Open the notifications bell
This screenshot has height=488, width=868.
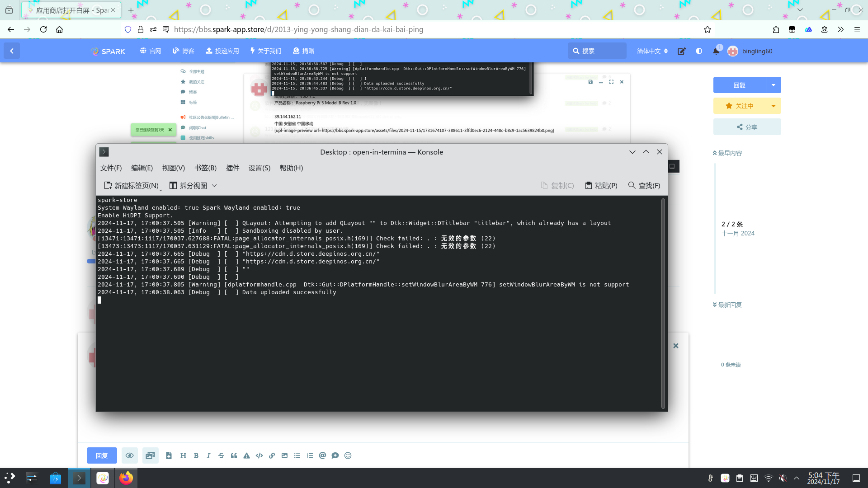[716, 51]
